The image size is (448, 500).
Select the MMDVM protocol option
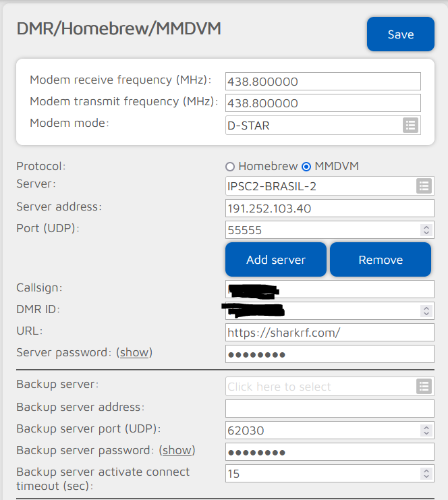(306, 166)
